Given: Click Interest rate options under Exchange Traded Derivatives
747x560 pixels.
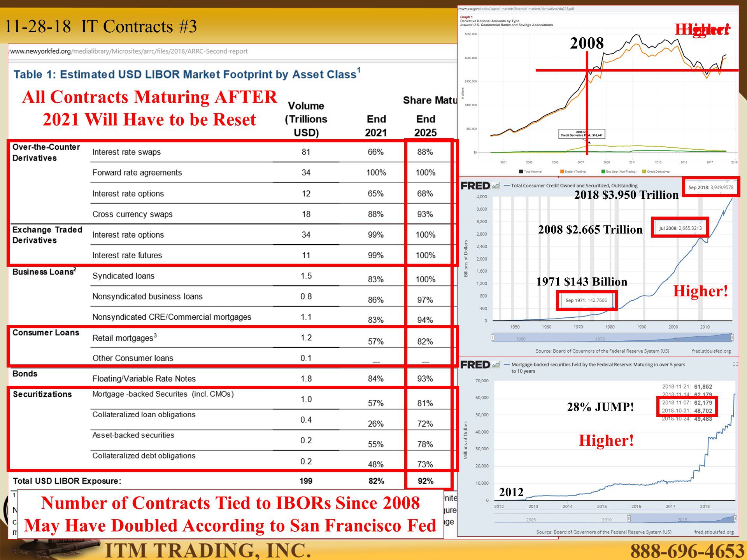Looking at the screenshot, I should pyautogui.click(x=128, y=235).
